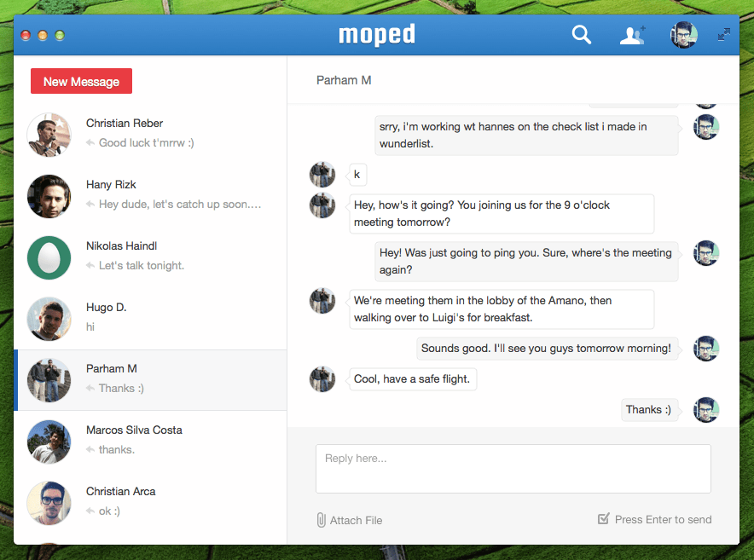Viewport: 754px width, 560px height.
Task: Select the Christian Arca conversation
Action: tap(150, 502)
